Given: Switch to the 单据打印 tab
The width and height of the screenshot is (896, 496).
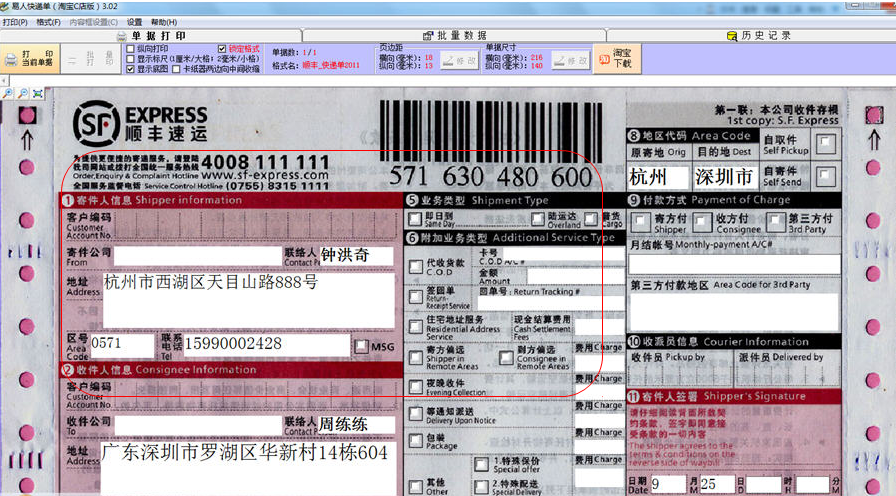Looking at the screenshot, I should [x=151, y=35].
